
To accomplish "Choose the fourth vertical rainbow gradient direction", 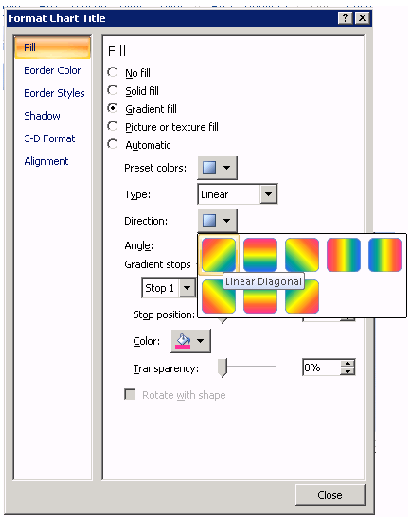I will (x=344, y=255).
